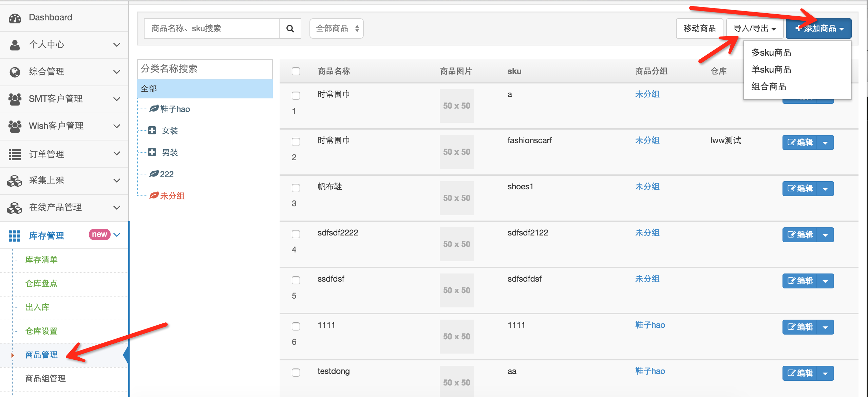Click the 个人中心 user icon

pyautogui.click(x=15, y=45)
